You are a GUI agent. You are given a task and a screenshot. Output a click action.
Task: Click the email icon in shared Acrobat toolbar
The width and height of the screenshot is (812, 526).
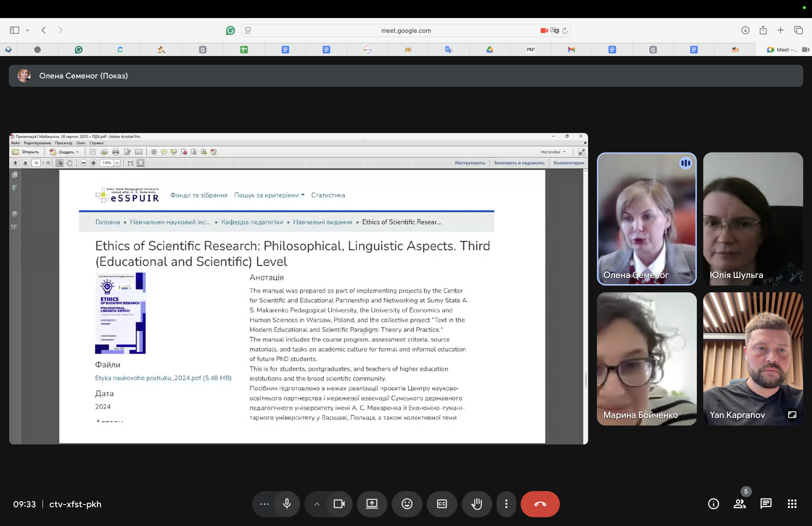pos(138,152)
